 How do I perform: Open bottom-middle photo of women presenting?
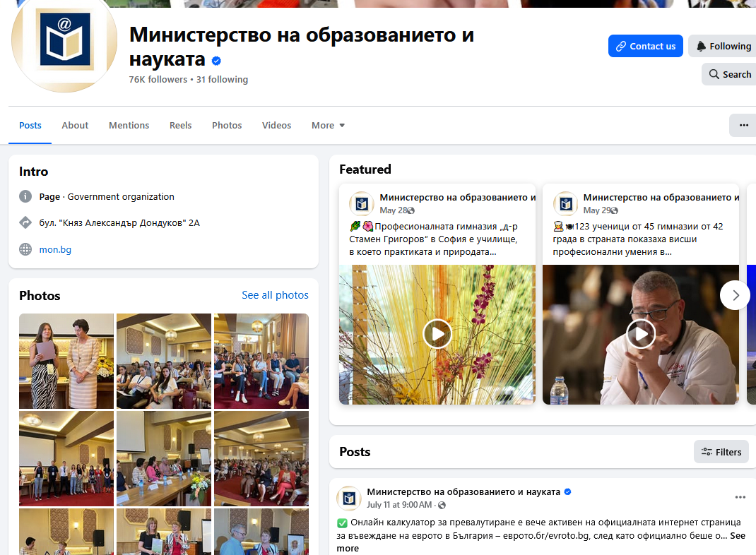[x=164, y=532]
